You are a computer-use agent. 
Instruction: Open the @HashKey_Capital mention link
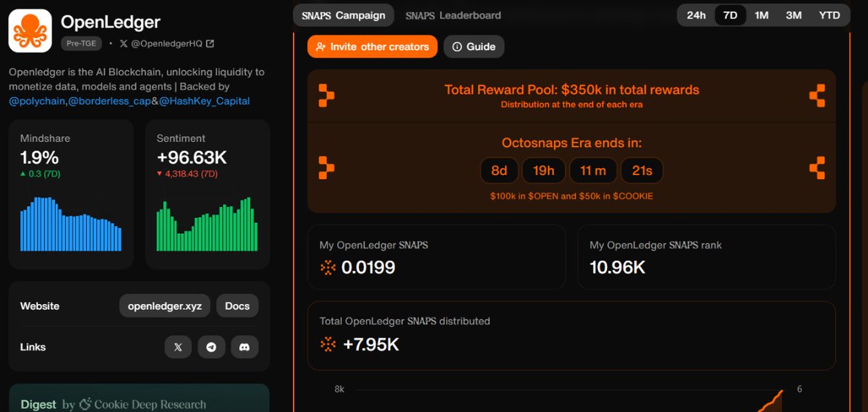pyautogui.click(x=205, y=101)
